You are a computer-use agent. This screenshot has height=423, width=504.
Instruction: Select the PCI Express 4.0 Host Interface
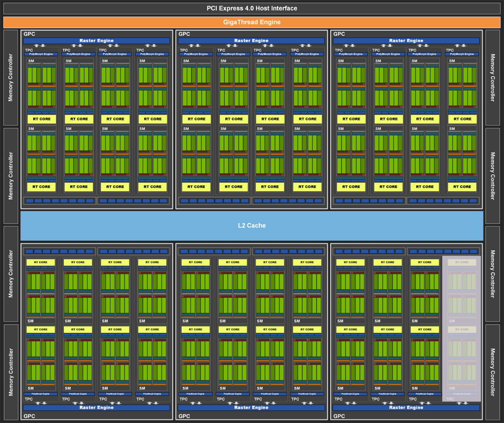[x=252, y=8]
